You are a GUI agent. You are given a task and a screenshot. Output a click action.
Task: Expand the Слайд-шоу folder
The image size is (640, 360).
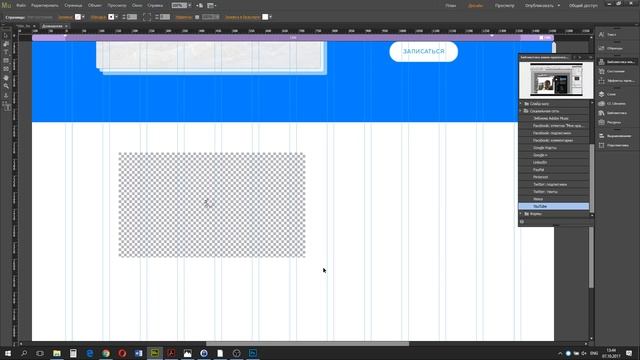point(521,104)
